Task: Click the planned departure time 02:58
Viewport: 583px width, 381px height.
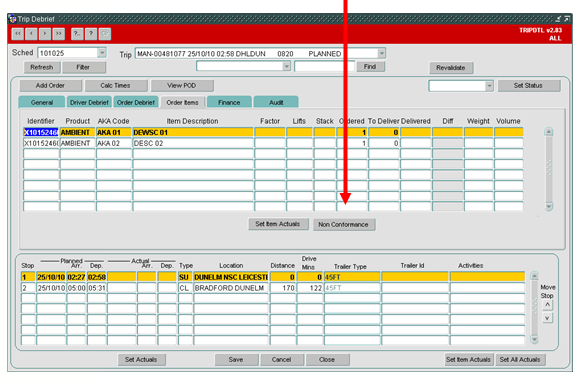Action: (x=97, y=277)
